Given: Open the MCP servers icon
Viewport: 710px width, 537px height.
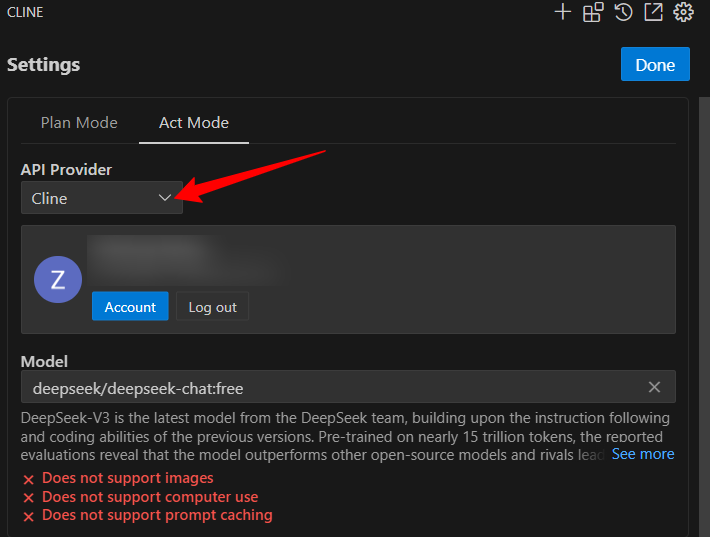Looking at the screenshot, I should pyautogui.click(x=593, y=12).
